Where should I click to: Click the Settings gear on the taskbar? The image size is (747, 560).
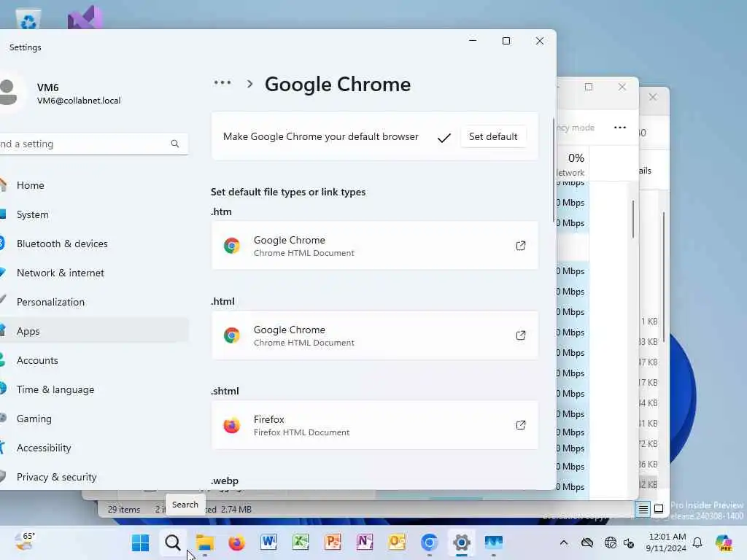(461, 542)
